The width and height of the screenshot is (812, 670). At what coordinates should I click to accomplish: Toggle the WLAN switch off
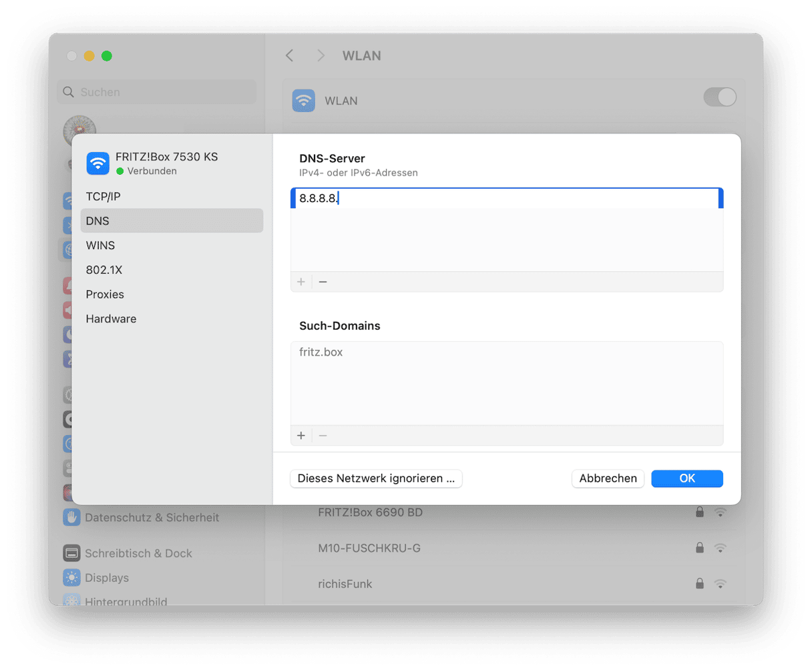tap(720, 97)
